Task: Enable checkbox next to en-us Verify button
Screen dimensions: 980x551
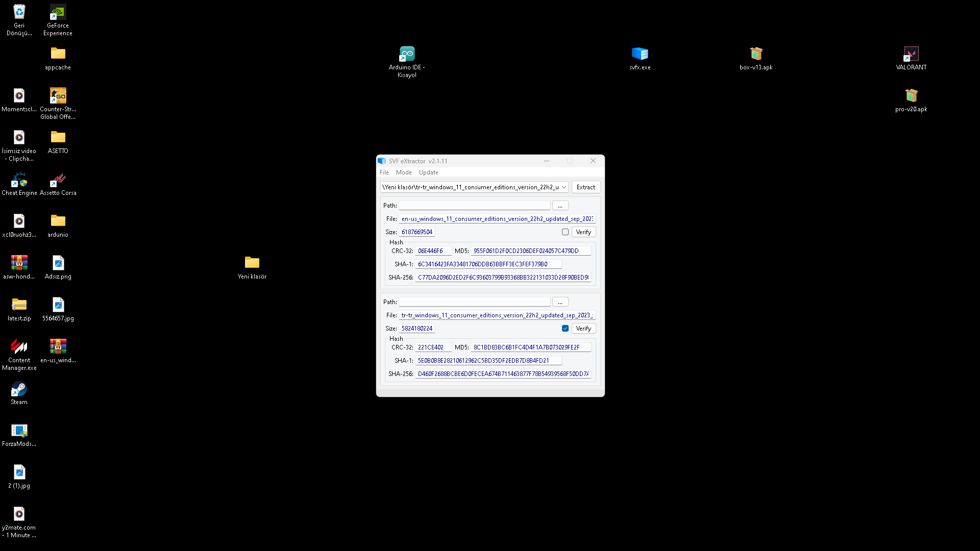Action: pyautogui.click(x=565, y=232)
